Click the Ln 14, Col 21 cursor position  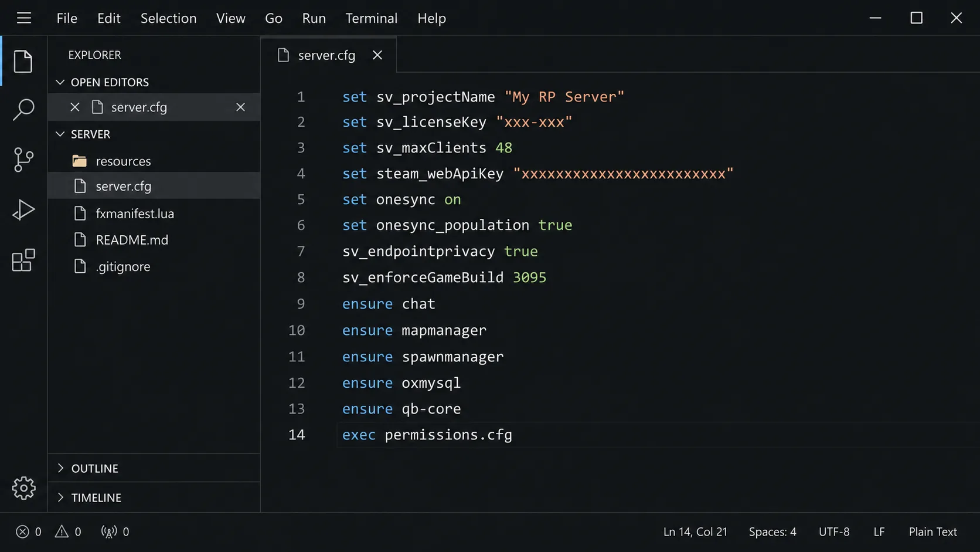(695, 531)
